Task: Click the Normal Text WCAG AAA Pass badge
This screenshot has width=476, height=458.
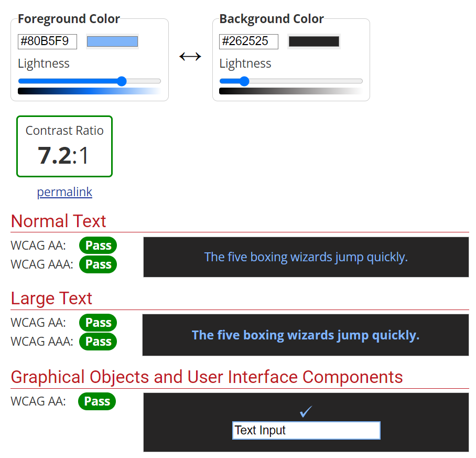Action: [x=98, y=264]
